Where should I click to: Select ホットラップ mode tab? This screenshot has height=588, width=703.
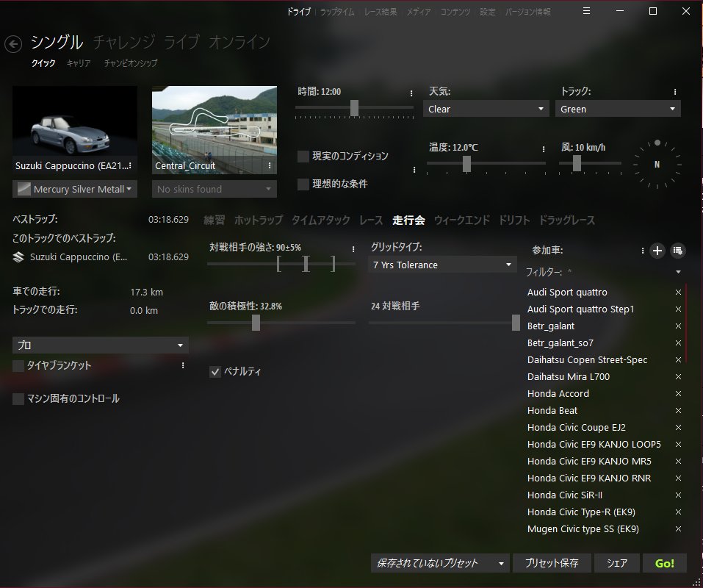pos(259,220)
